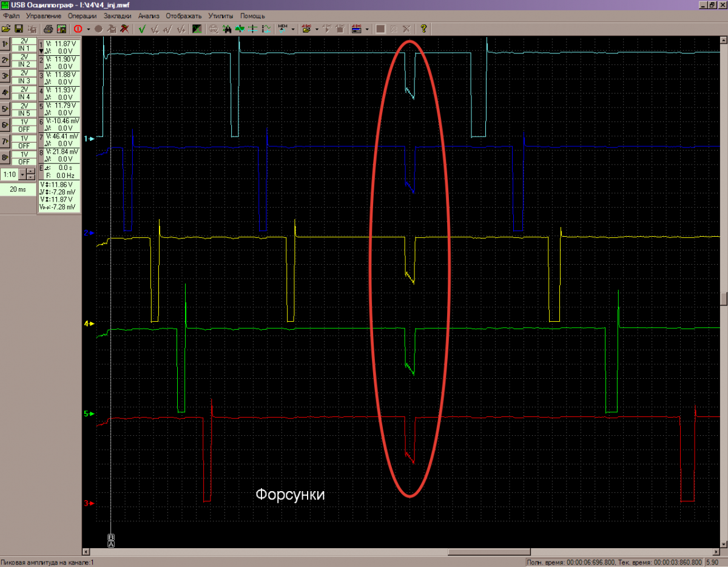
Task: Open dropdown arrow beside ABC folder icon
Action: [317, 29]
